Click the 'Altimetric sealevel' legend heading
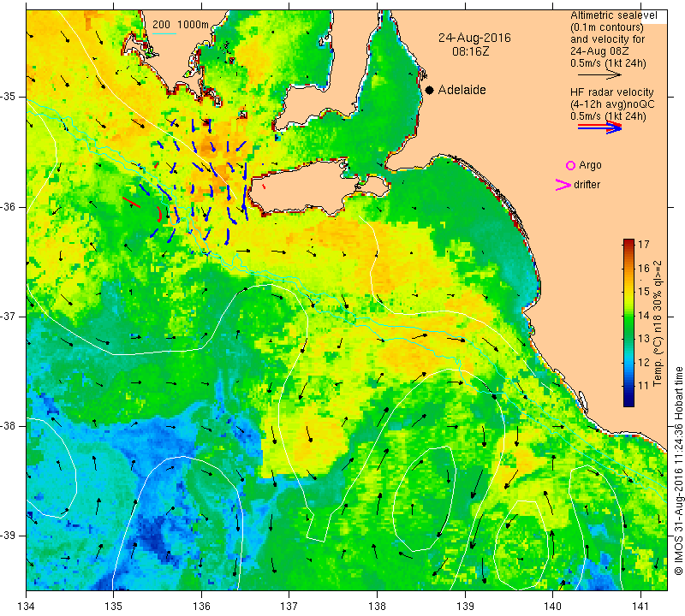This screenshot has width=685, height=616. pos(613,15)
